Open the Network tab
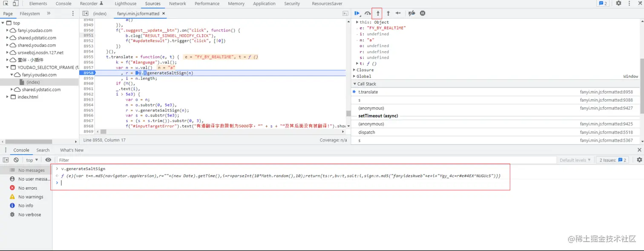This screenshot has height=251, width=644. click(178, 3)
